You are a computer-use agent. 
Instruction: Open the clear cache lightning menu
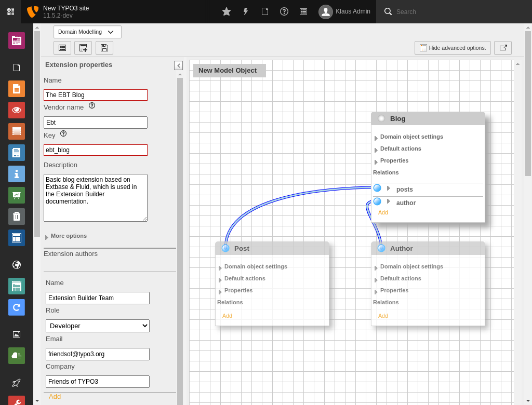tap(245, 11)
